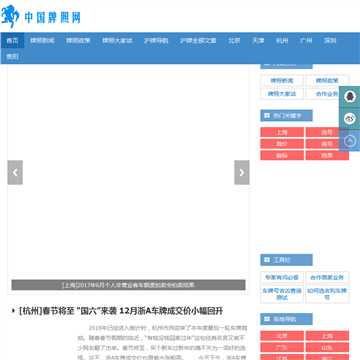This screenshot has height=360, width=360.
Task: Select 北京 in 各地导航 region list
Action: point(282,336)
